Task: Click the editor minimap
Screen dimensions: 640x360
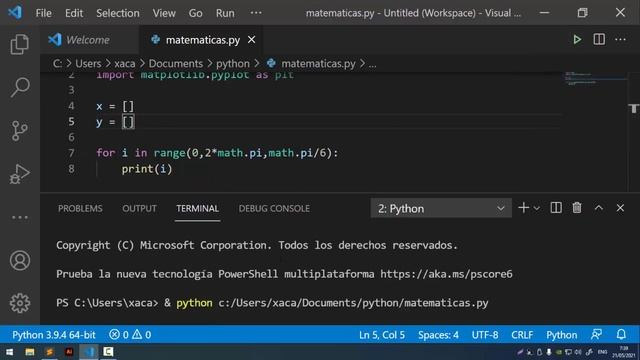Action: 594,78
